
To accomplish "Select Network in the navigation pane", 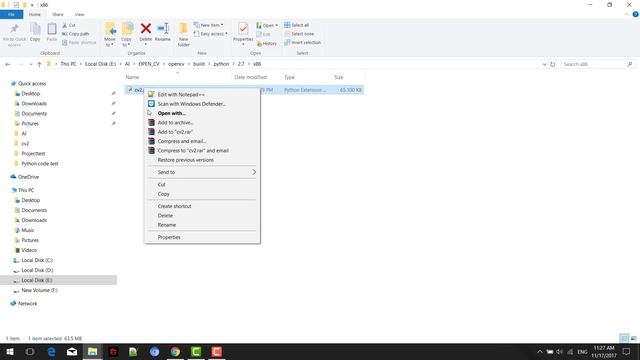I will [x=27, y=303].
